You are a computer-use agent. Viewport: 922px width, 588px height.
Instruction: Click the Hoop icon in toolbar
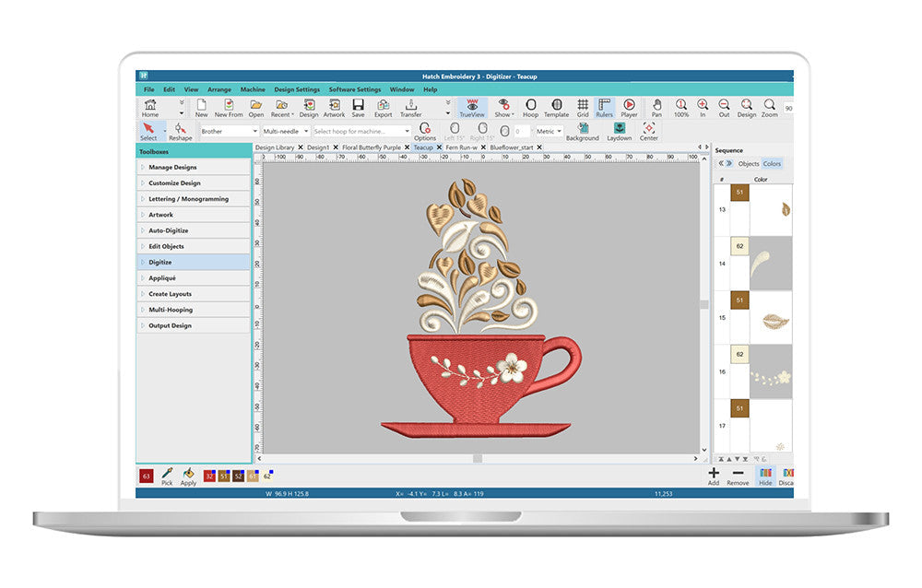(530, 108)
